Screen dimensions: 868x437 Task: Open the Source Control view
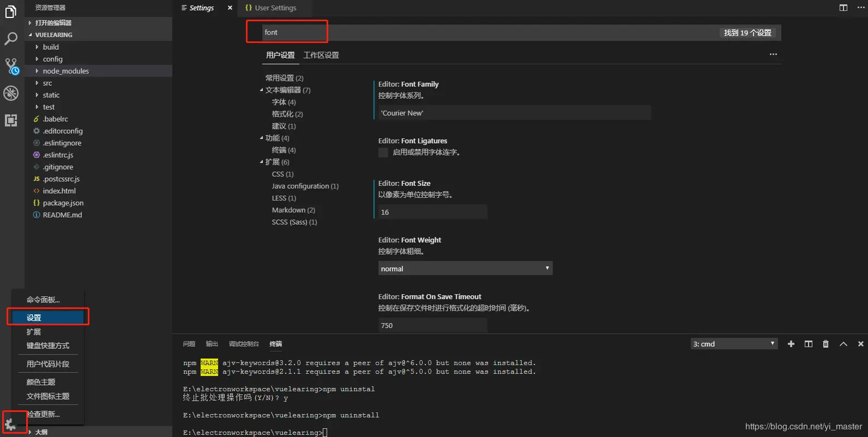[x=11, y=66]
